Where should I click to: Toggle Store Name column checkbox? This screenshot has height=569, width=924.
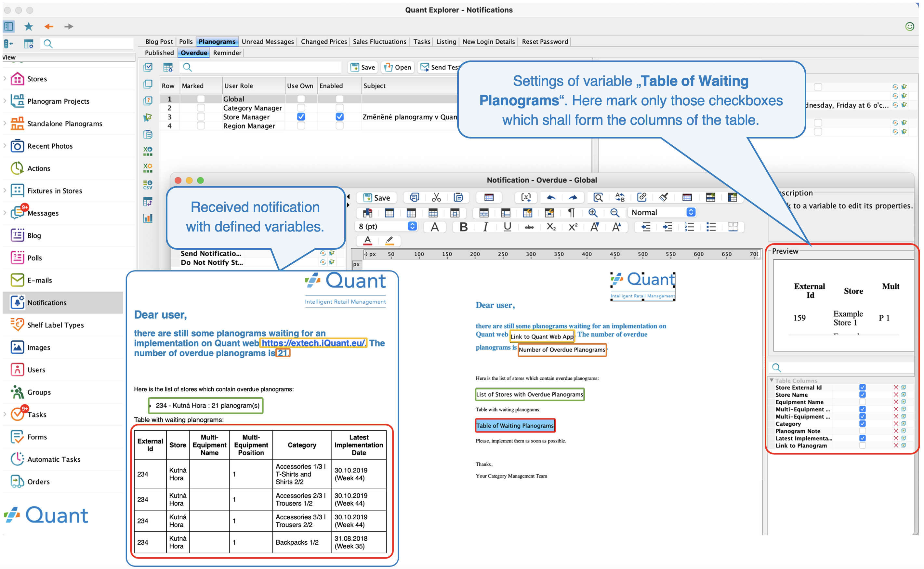[862, 395]
